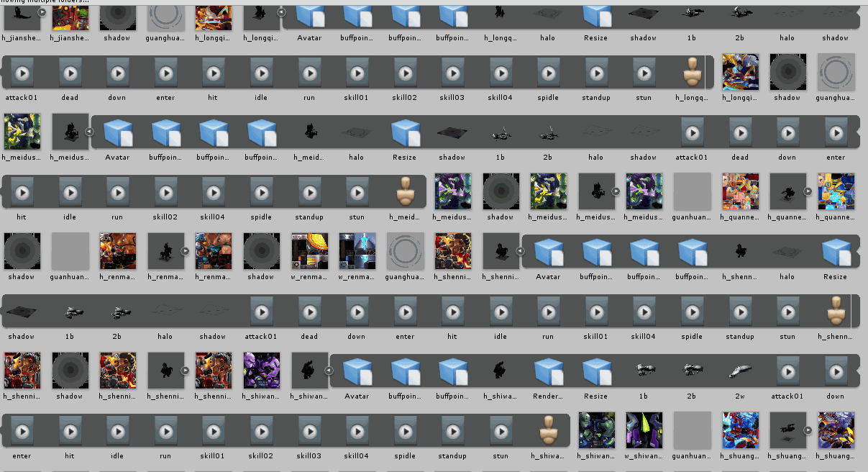Select the h_shiwa humanoid avatar asset
Image resolution: width=868 pixels, height=472 pixels.
tap(548, 431)
